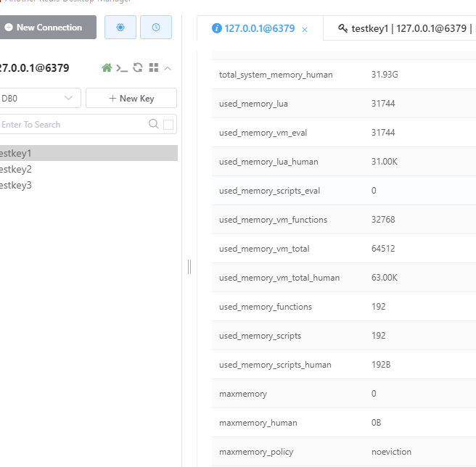Screen dimensions: 476x467
Task: Click the panel divider resize handle
Action: [189, 267]
